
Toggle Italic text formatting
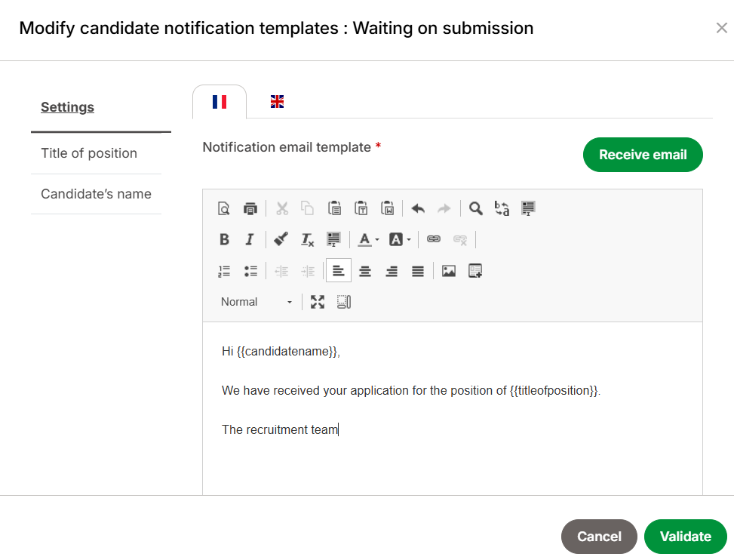tap(250, 239)
